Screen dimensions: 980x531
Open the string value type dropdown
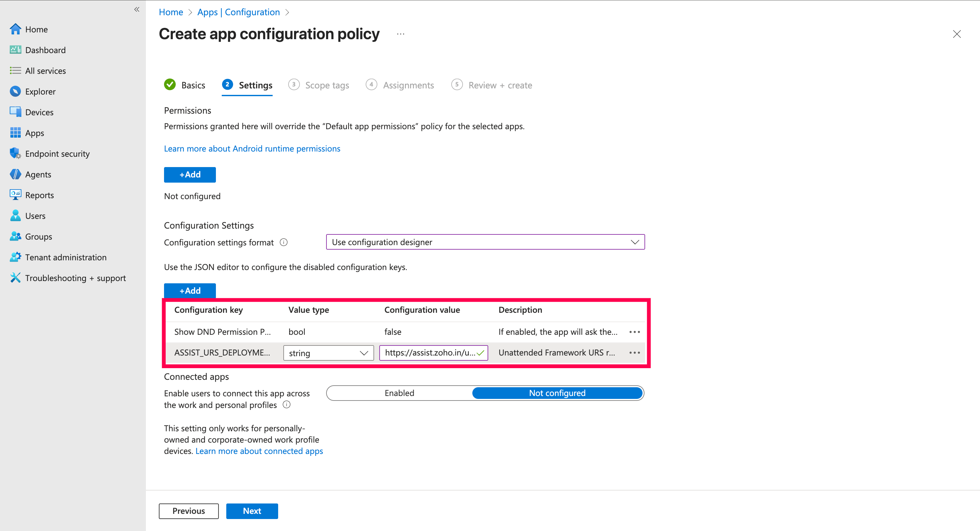click(x=328, y=353)
